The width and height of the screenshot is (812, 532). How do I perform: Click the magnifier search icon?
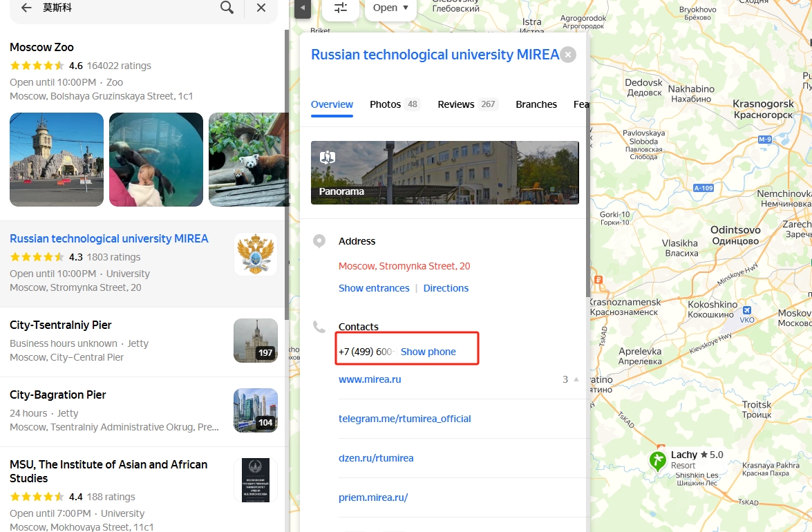[227, 7]
